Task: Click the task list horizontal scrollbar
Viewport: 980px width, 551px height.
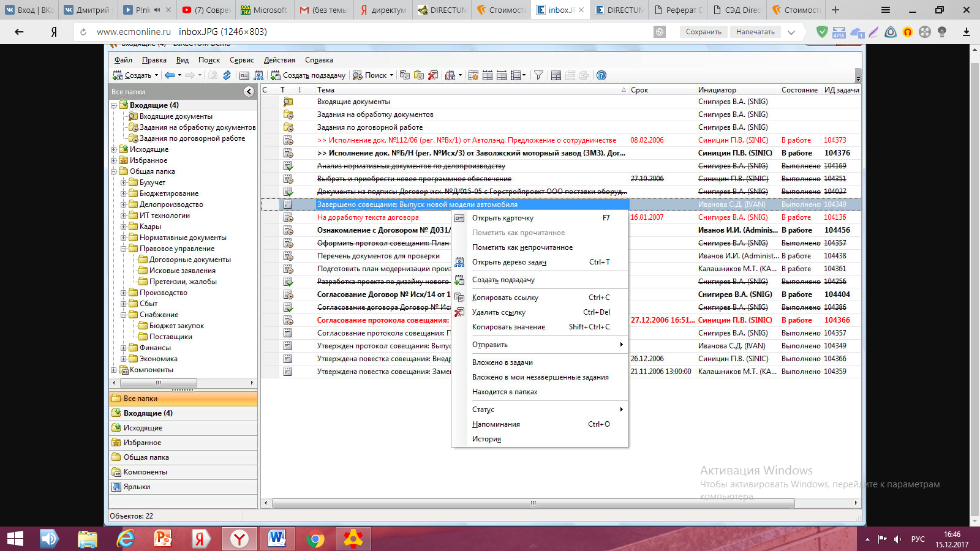Action: tap(533, 503)
